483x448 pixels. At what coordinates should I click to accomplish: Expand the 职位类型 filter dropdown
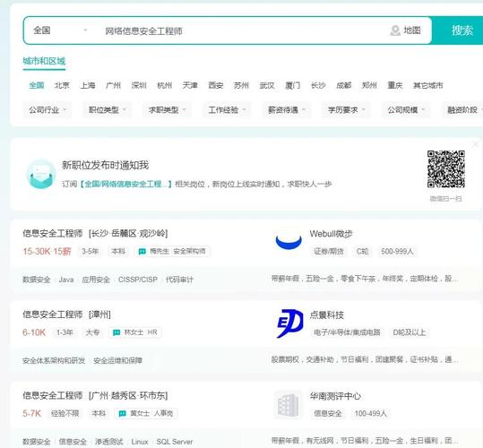(107, 109)
